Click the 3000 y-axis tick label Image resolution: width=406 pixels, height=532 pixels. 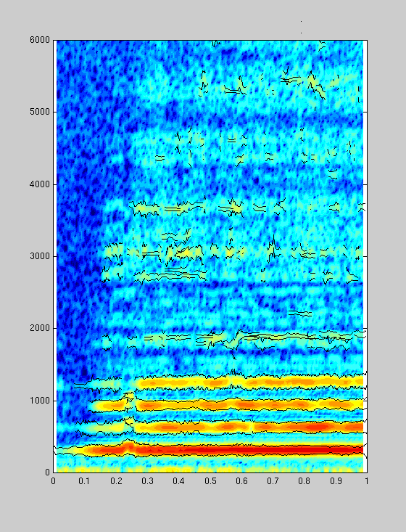coord(40,256)
